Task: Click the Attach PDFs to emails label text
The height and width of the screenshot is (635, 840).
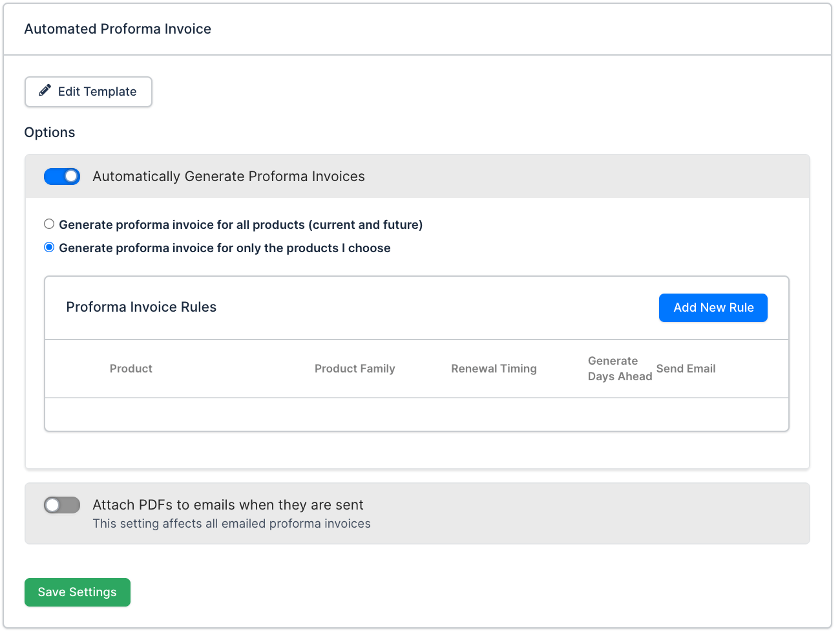Action: click(x=228, y=505)
